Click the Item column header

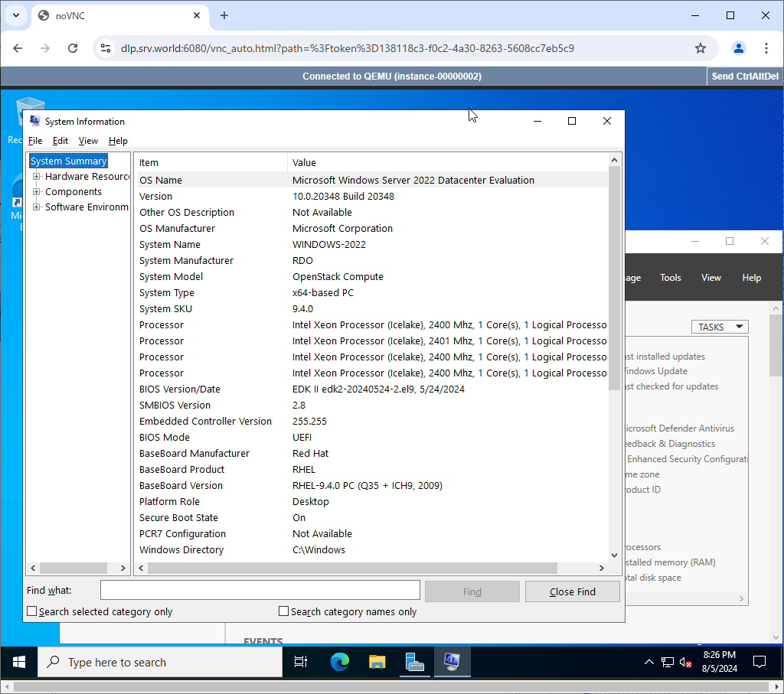click(211, 162)
